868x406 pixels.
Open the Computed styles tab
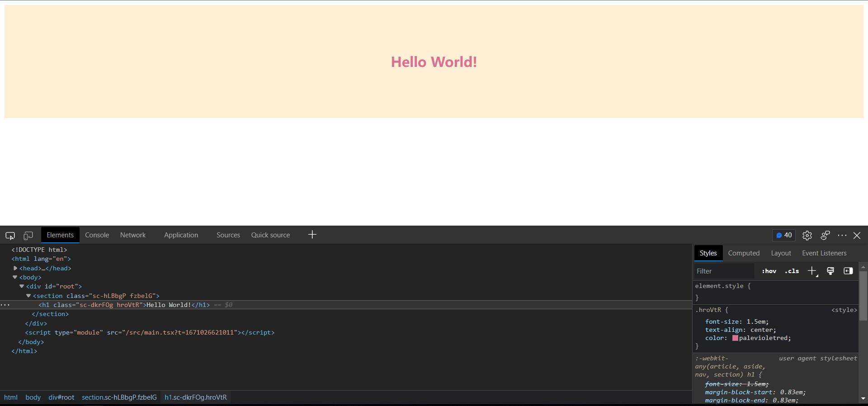[x=744, y=253]
